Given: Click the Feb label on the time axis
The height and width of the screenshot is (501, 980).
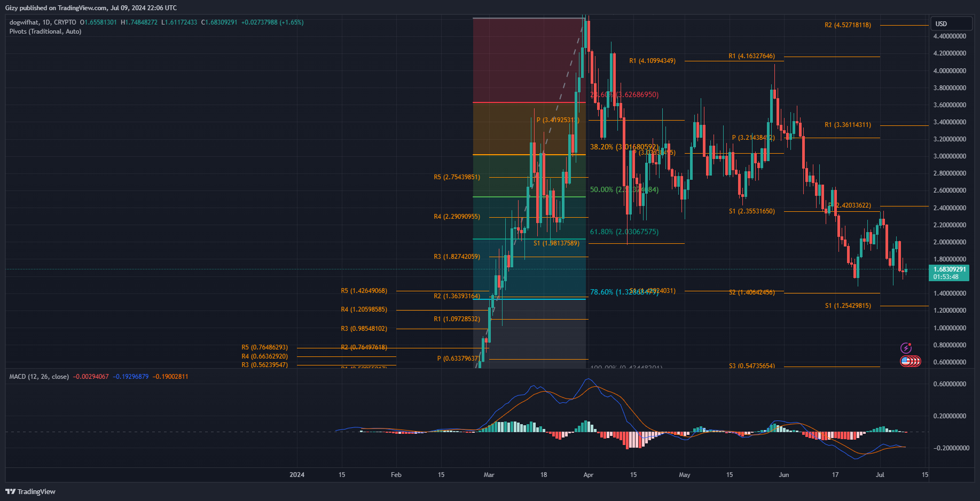Looking at the screenshot, I should pos(396,475).
